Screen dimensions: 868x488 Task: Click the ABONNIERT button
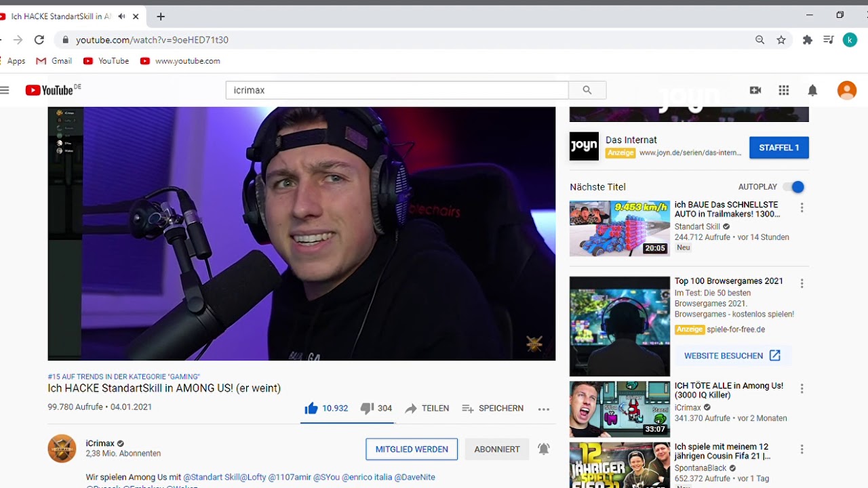point(497,449)
